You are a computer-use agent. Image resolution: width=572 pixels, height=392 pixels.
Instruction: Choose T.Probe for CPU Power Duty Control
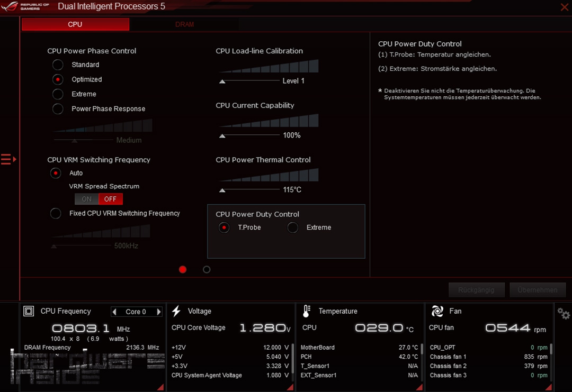tap(224, 227)
